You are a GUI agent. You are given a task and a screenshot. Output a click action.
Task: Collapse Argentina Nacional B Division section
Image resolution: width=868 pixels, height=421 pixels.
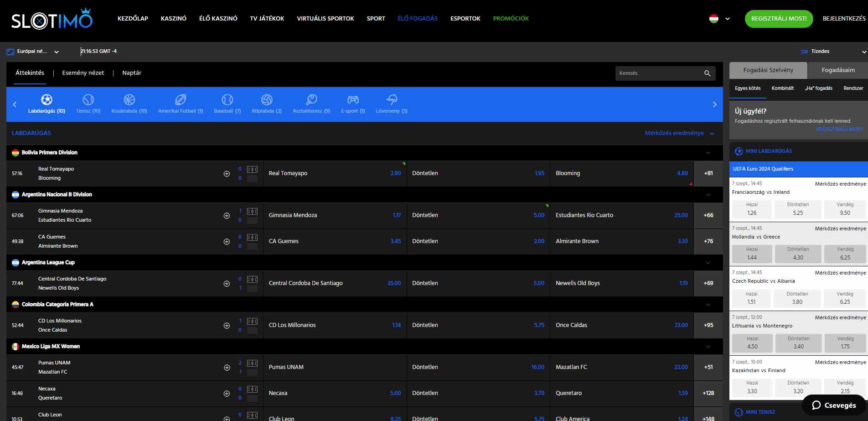click(x=708, y=195)
